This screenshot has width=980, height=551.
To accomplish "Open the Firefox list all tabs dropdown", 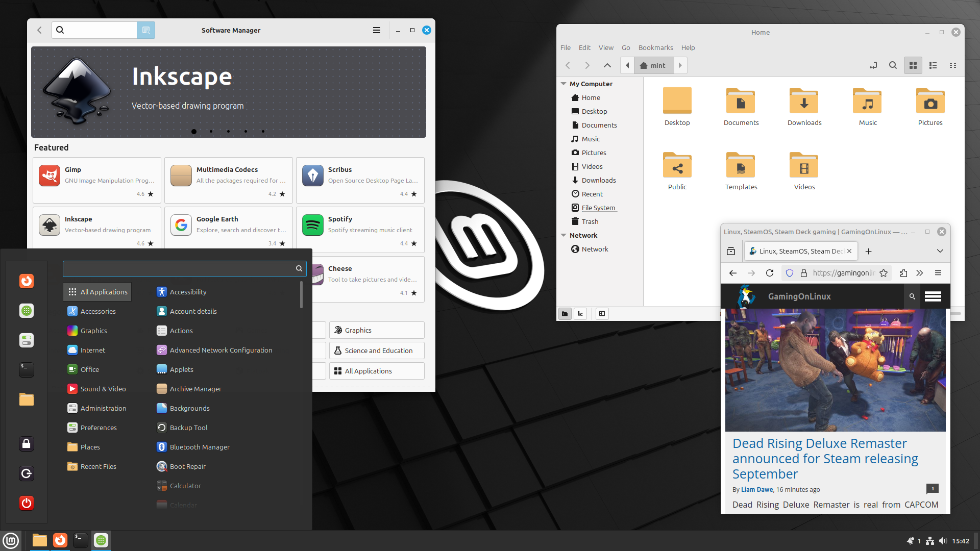I will pos(940,251).
